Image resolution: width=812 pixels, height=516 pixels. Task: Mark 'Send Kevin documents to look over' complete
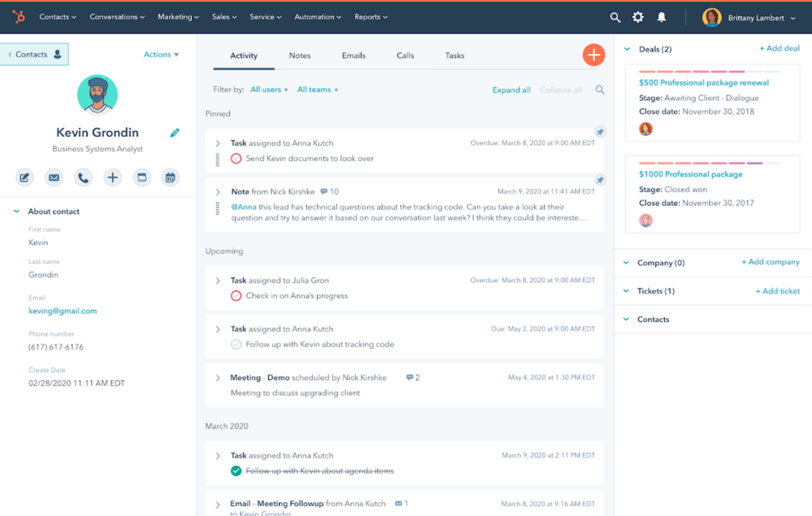pos(235,158)
